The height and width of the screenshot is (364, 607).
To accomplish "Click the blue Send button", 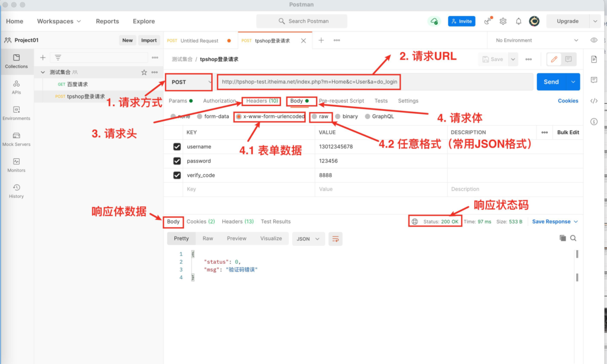I will pos(551,82).
